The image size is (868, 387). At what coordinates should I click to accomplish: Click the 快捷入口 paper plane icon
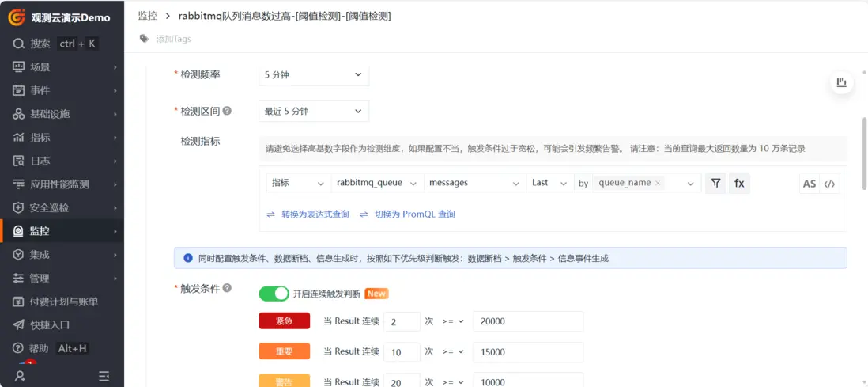pyautogui.click(x=19, y=325)
